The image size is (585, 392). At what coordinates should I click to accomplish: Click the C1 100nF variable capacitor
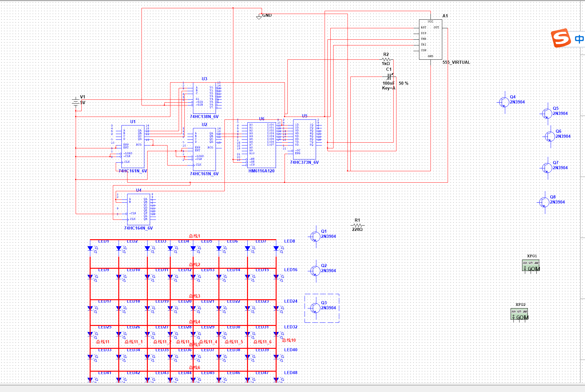[x=389, y=77]
